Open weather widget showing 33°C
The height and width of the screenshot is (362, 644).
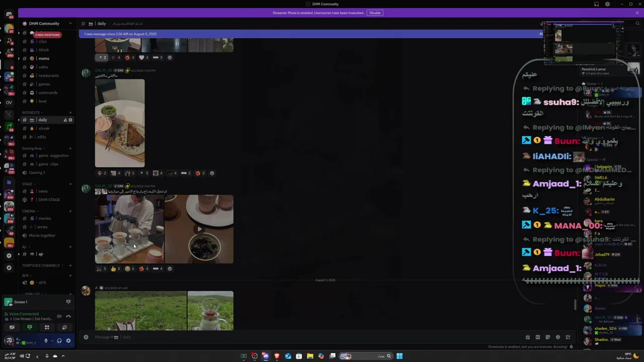point(628,356)
